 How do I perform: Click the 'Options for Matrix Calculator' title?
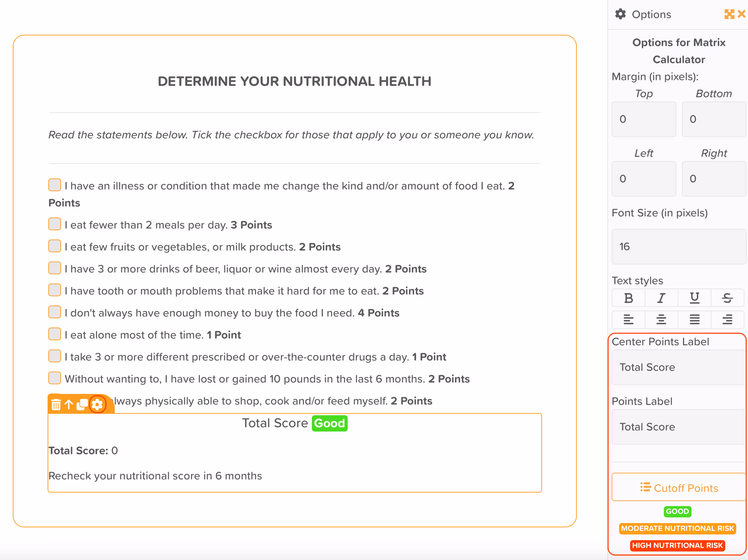tap(679, 51)
